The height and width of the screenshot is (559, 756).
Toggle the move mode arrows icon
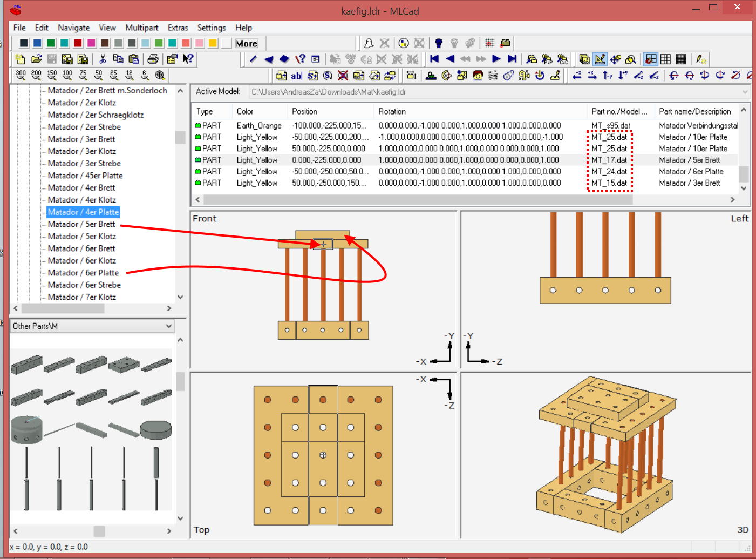pyautogui.click(x=615, y=59)
